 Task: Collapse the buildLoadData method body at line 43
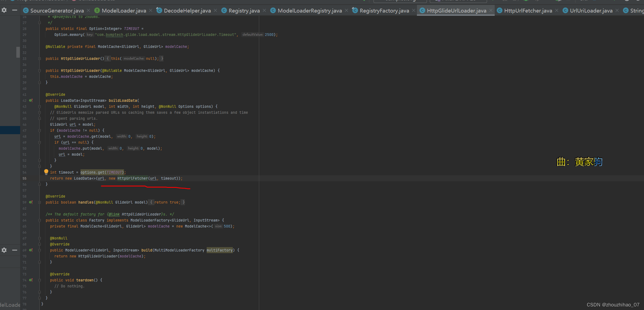click(39, 106)
